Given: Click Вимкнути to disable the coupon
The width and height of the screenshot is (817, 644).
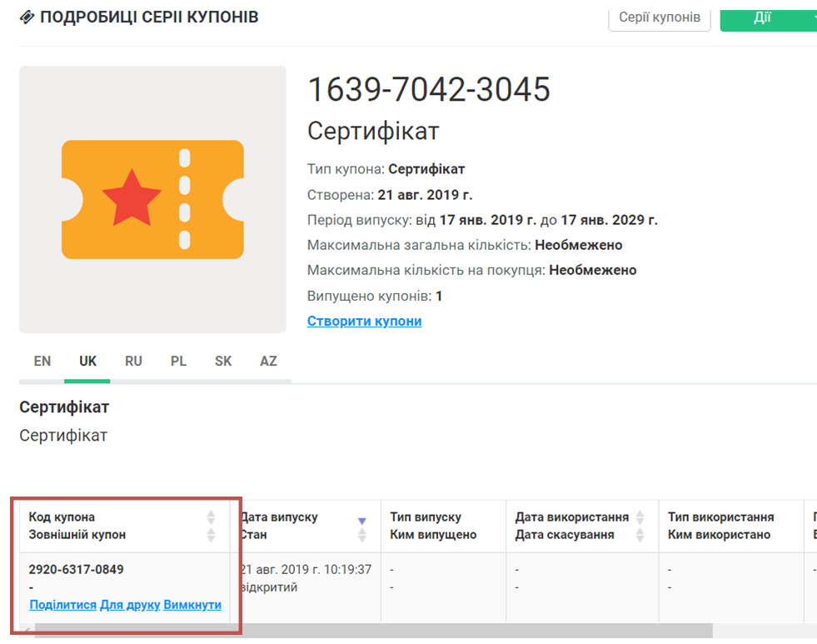Looking at the screenshot, I should [192, 605].
